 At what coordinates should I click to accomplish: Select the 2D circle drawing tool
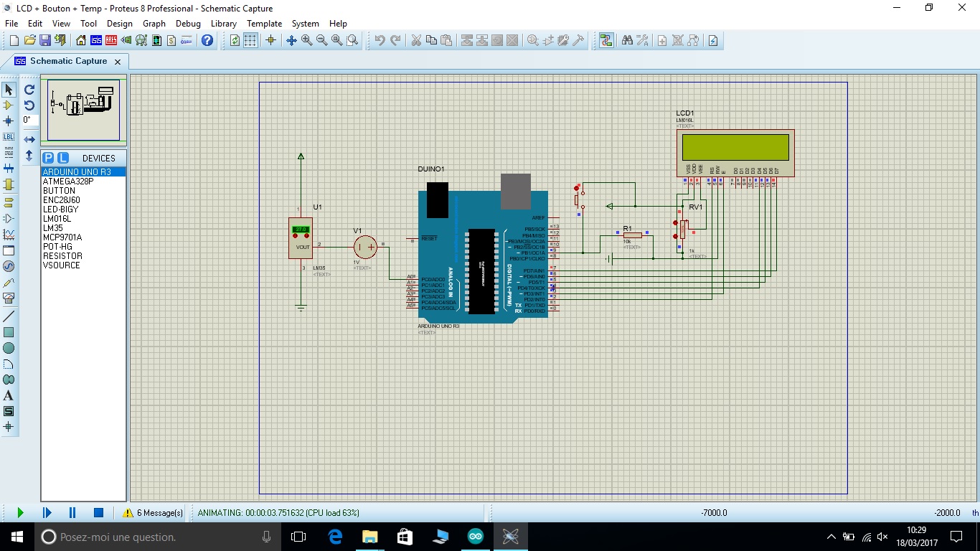pyautogui.click(x=9, y=348)
